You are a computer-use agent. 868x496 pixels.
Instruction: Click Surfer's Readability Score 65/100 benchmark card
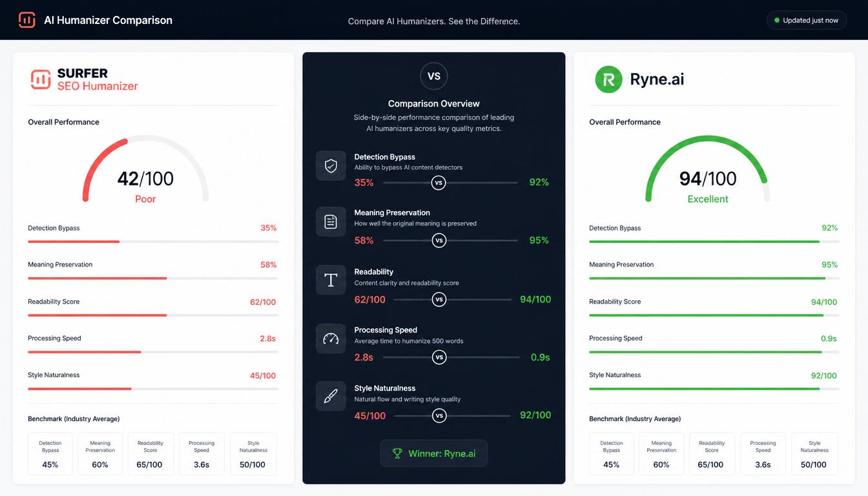pyautogui.click(x=150, y=454)
